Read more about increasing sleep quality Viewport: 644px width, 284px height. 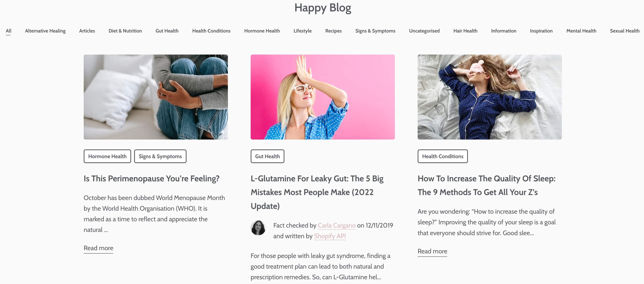coord(432,251)
